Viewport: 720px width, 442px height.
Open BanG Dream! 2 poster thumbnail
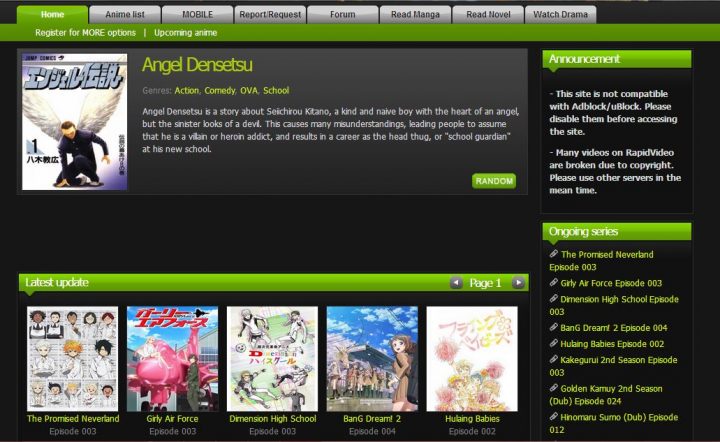[372, 359]
